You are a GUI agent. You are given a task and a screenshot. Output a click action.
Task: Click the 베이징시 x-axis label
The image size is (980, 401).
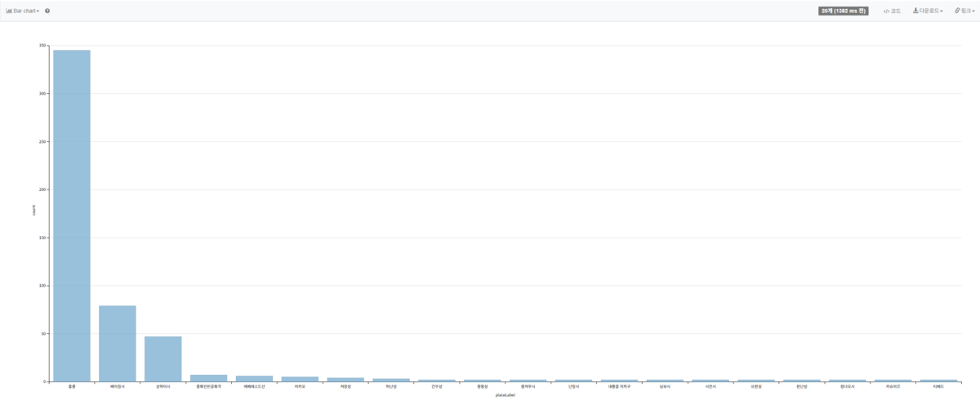pos(118,386)
